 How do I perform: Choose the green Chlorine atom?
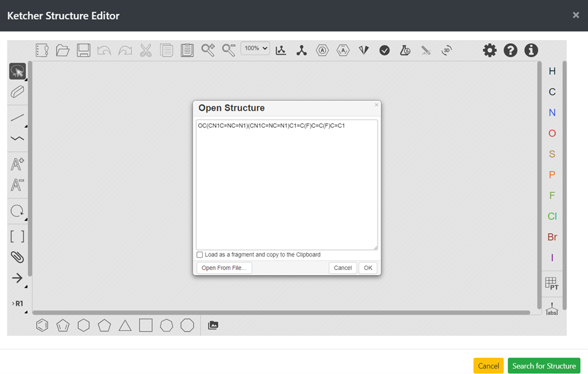(552, 217)
